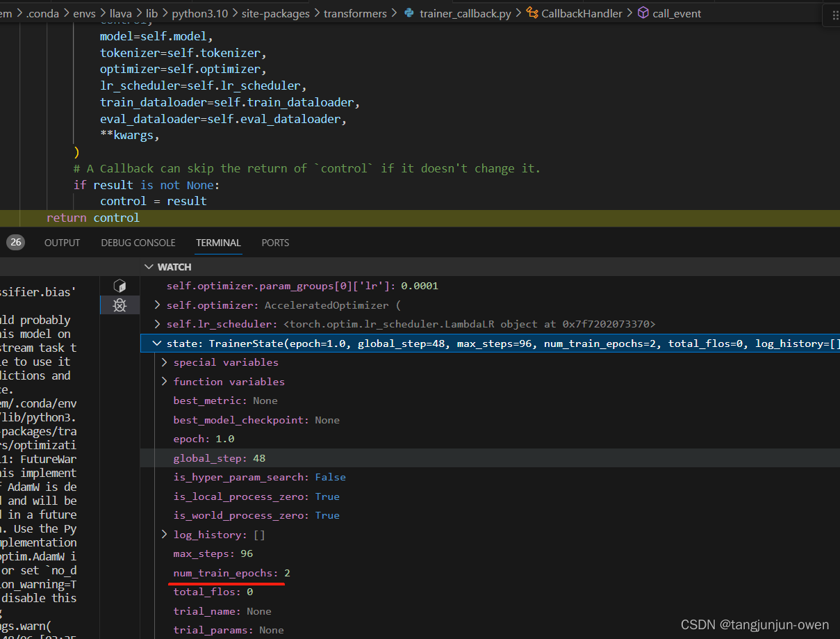Expand the self.optimizer watch entry
The width and height of the screenshot is (840, 639).
point(158,305)
